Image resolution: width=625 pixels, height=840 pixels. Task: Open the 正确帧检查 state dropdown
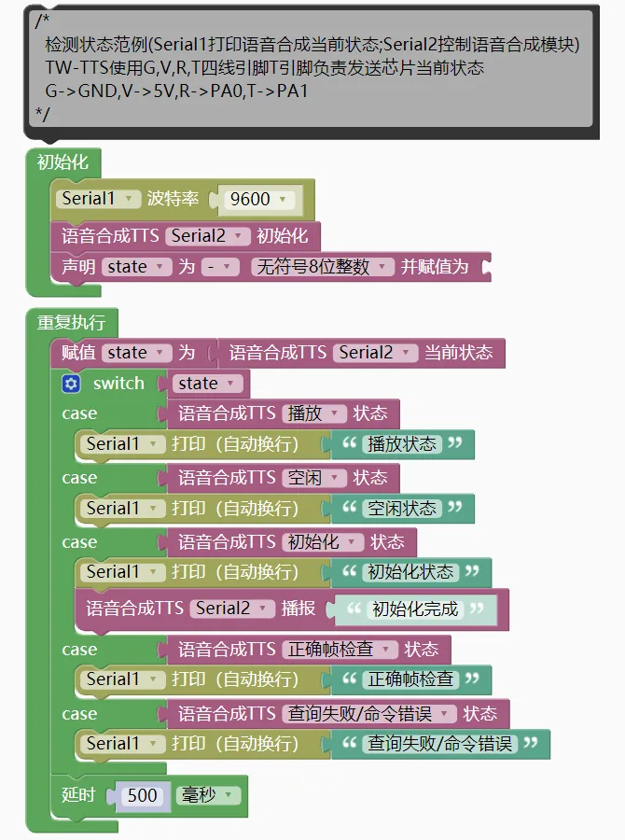[x=340, y=650]
